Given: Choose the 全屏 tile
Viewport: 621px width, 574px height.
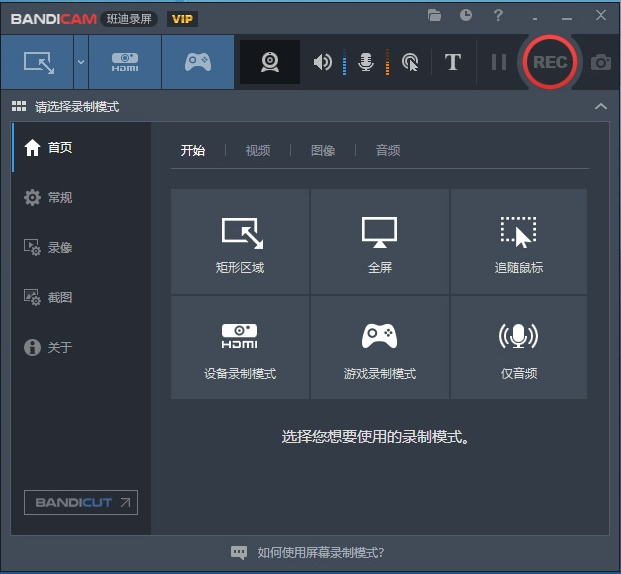Looking at the screenshot, I should [380, 242].
